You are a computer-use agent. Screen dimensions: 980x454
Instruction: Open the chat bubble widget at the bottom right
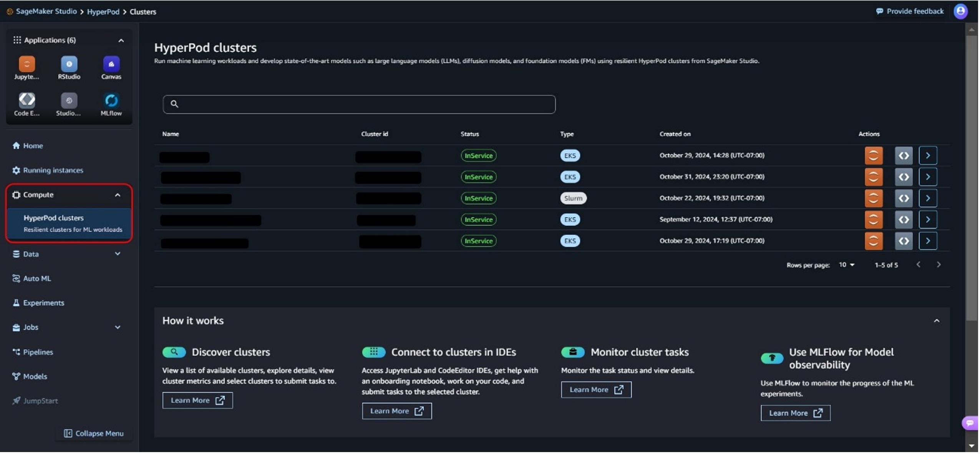(x=970, y=424)
